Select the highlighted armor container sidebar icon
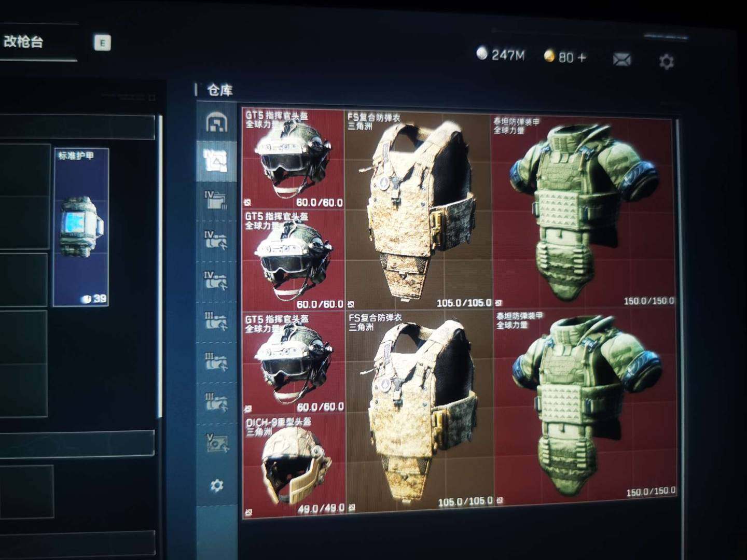The width and height of the screenshot is (747, 560). pos(216,161)
